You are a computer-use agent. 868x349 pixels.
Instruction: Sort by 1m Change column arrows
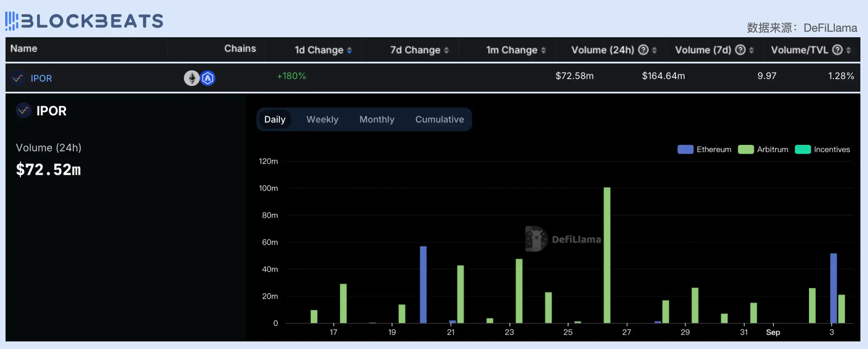(x=543, y=50)
